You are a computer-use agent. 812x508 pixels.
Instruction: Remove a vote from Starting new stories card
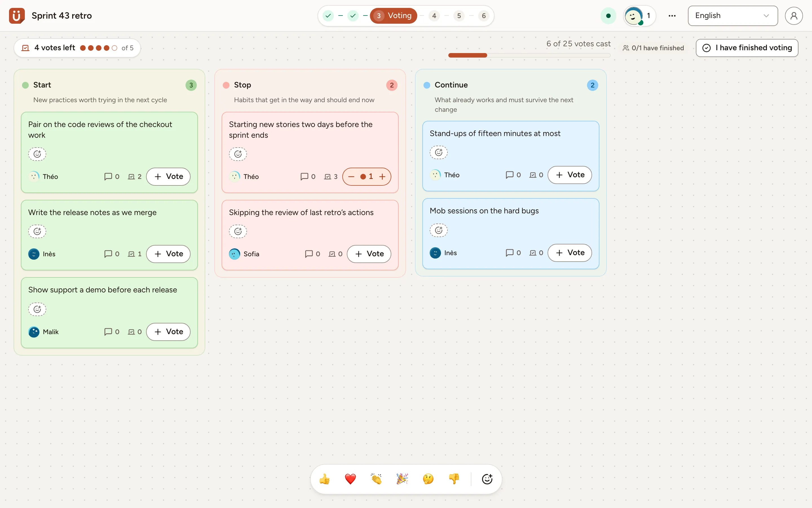click(x=351, y=177)
